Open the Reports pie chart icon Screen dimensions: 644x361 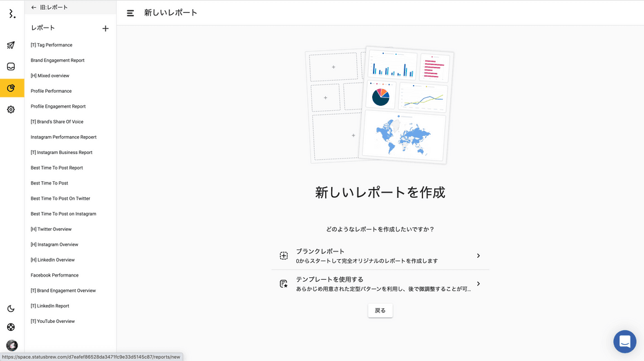click(12, 88)
